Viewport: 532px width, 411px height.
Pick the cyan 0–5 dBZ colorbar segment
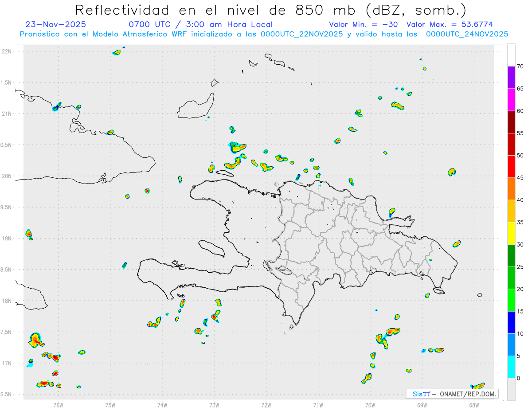511,367
